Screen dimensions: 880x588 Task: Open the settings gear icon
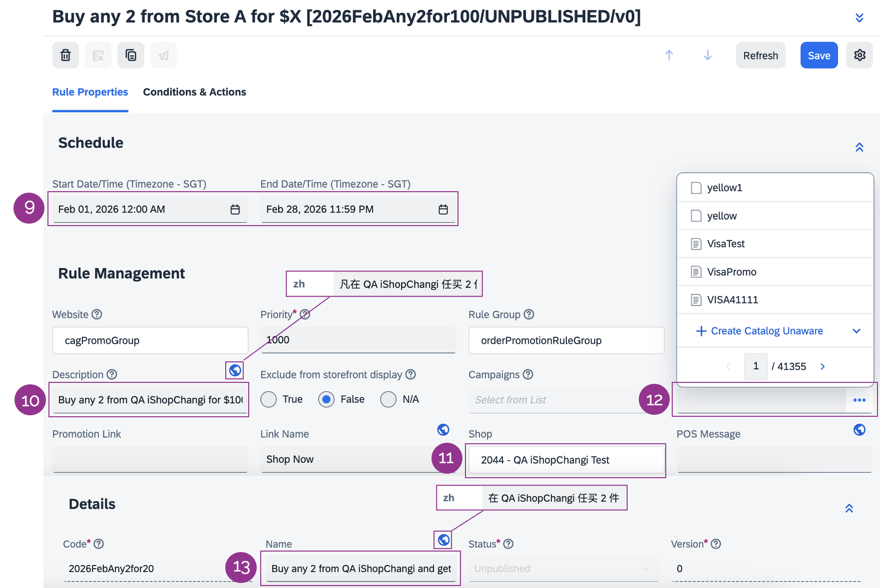coord(859,55)
